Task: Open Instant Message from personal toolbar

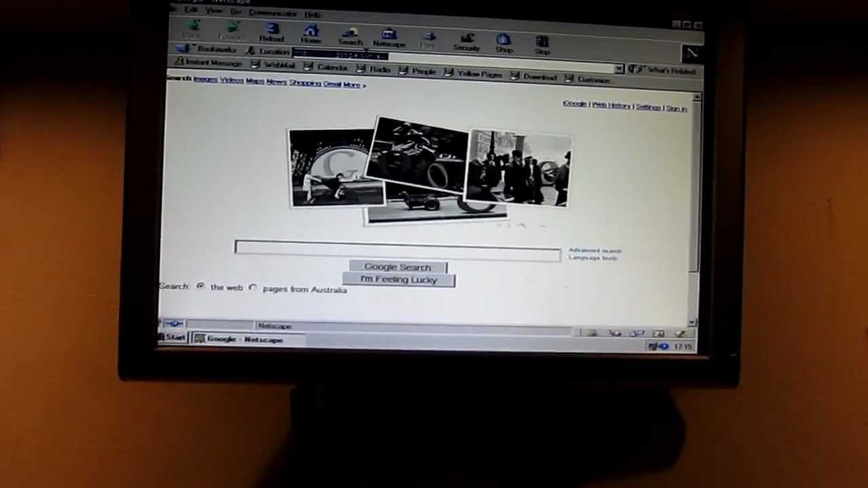Action: coord(208,62)
